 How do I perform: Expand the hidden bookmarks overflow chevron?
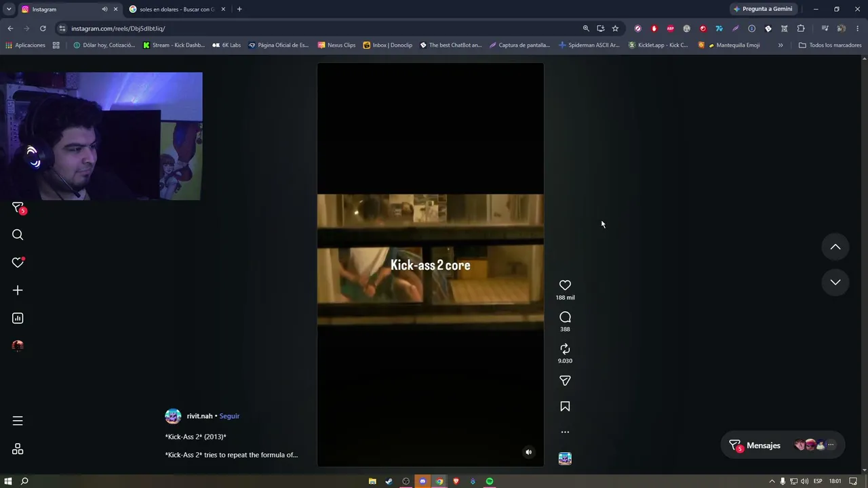(781, 45)
